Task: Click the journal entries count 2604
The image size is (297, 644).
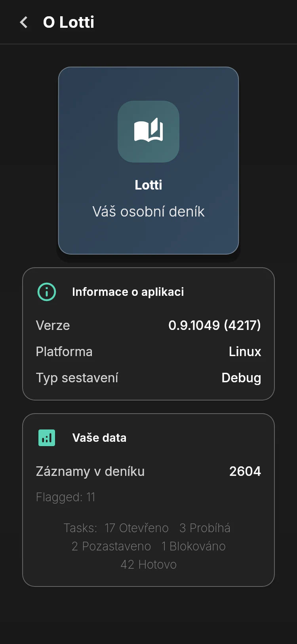Action: coord(245,471)
